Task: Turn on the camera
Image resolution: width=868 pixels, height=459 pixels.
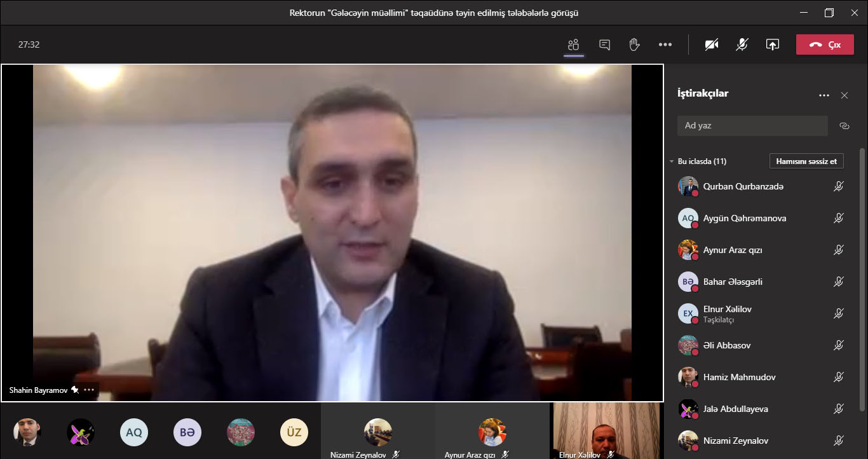Action: click(712, 45)
